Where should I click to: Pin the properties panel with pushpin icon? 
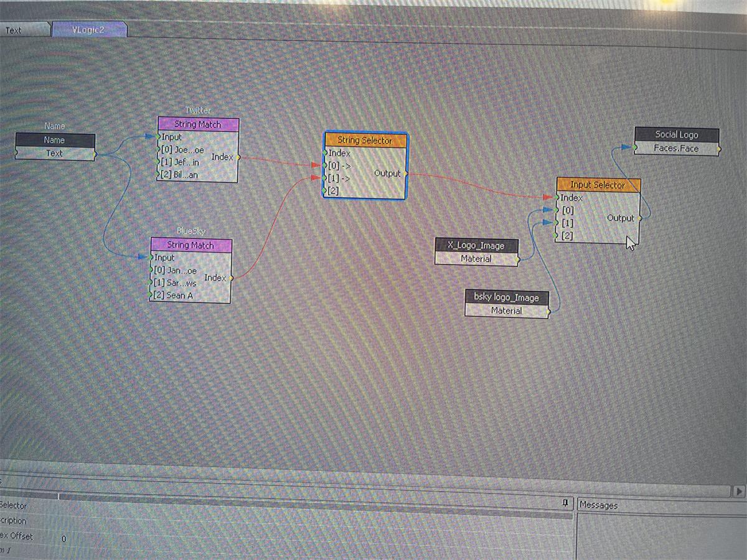pyautogui.click(x=565, y=502)
